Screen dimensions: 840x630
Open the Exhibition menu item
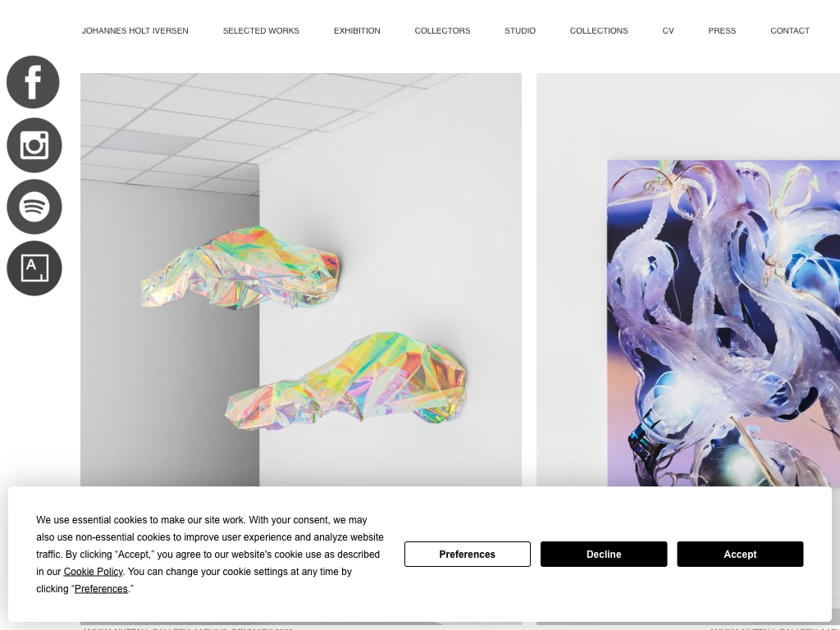(x=357, y=31)
